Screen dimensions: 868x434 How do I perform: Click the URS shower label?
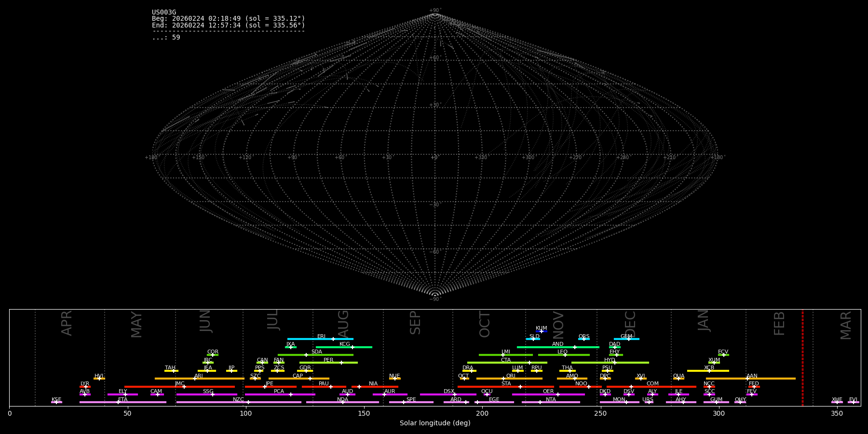[648, 399]
